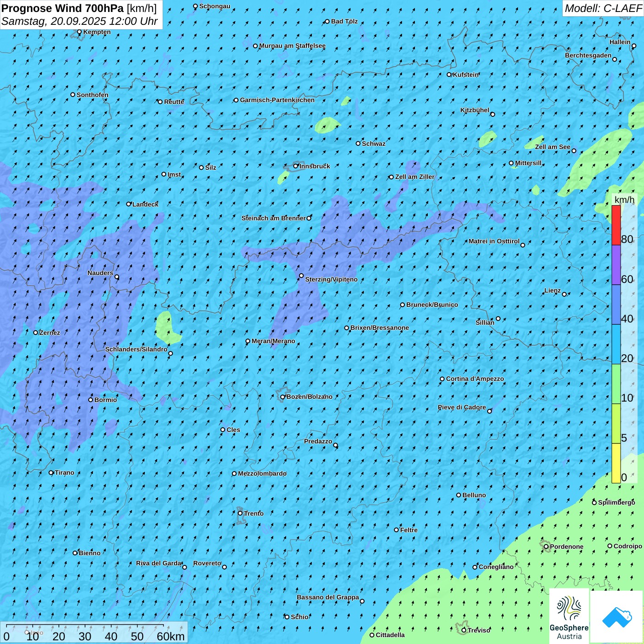Click the Treviso city label
Screen dimensions: 644x644
[x=478, y=630]
